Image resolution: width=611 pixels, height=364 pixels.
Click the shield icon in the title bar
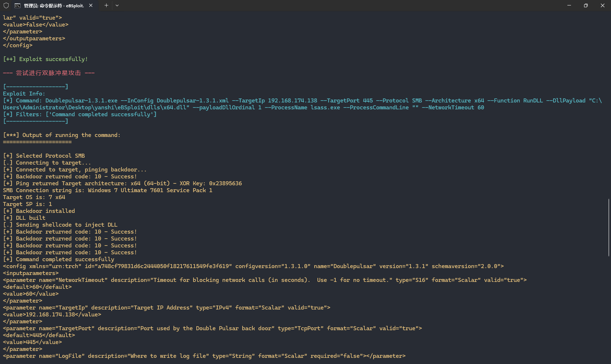tap(6, 5)
